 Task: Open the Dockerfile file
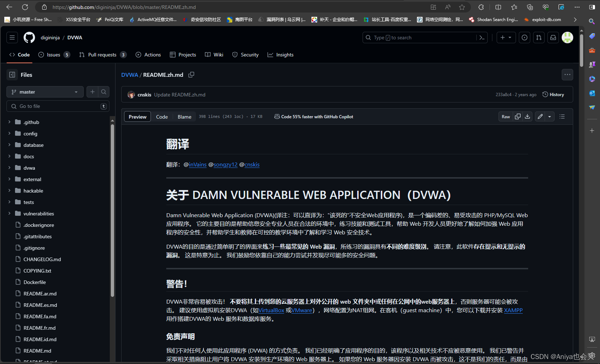35,282
